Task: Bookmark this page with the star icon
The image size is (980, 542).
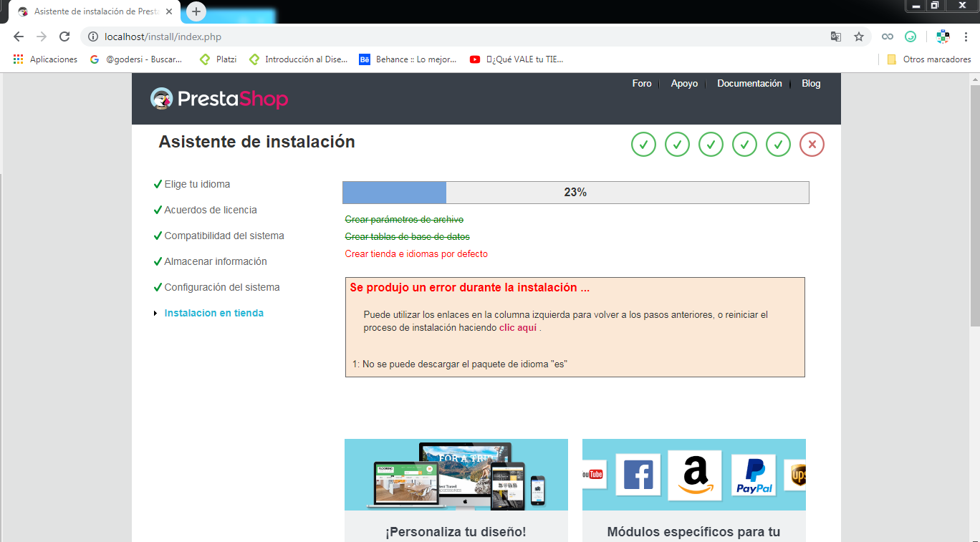Action: [x=859, y=37]
